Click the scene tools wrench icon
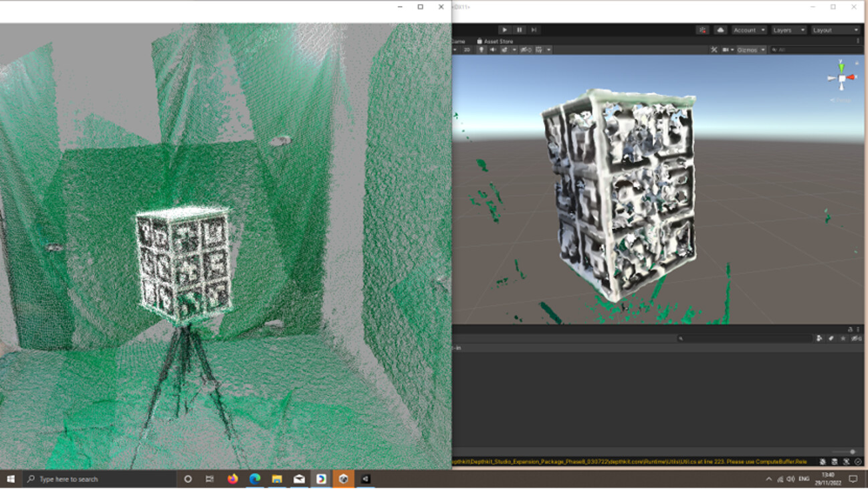Image resolution: width=868 pixels, height=489 pixels. (714, 50)
